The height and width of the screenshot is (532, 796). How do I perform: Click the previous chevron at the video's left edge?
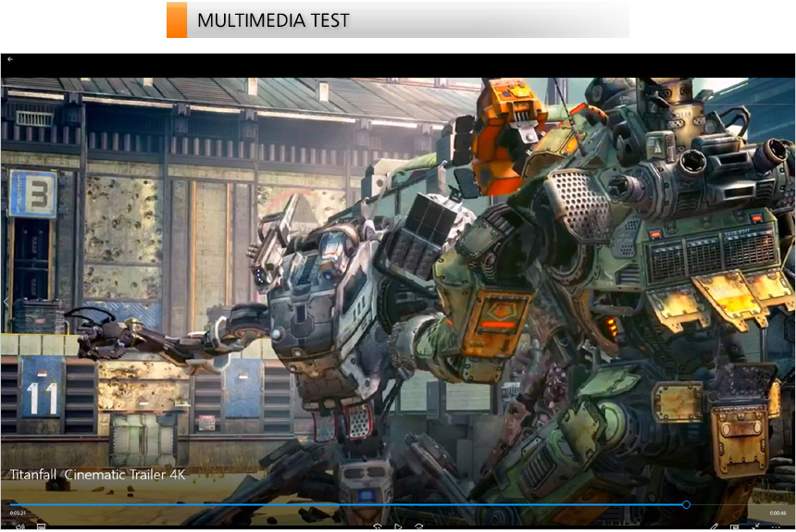coord(6,303)
